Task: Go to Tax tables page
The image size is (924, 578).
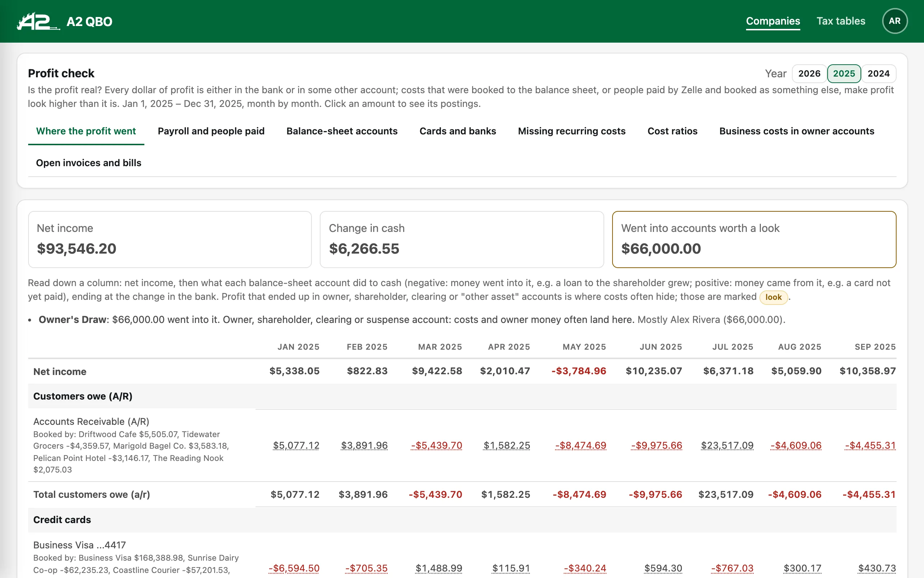Action: click(x=841, y=21)
